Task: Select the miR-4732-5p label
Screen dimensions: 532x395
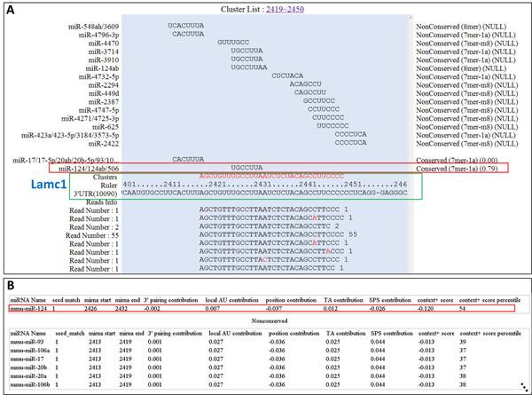Action: (98, 76)
